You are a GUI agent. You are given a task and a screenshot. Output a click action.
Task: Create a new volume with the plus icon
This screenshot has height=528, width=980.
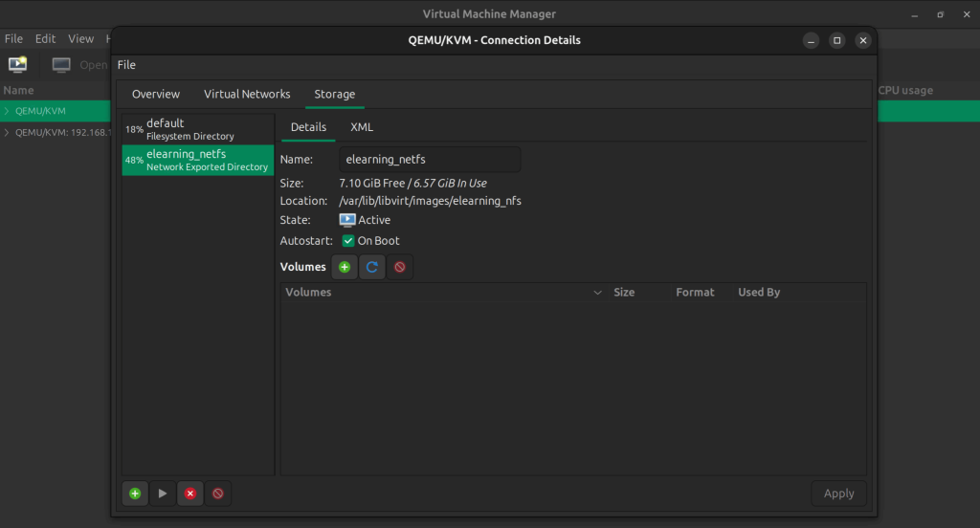[345, 268]
